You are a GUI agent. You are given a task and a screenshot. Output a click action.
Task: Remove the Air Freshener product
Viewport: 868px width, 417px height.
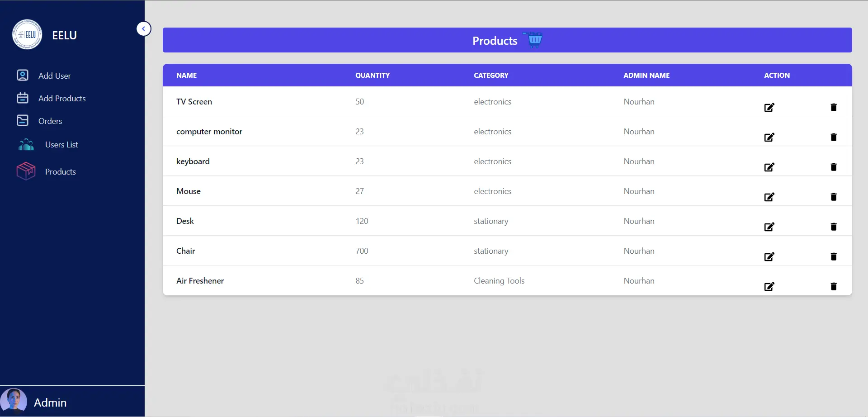pyautogui.click(x=834, y=286)
